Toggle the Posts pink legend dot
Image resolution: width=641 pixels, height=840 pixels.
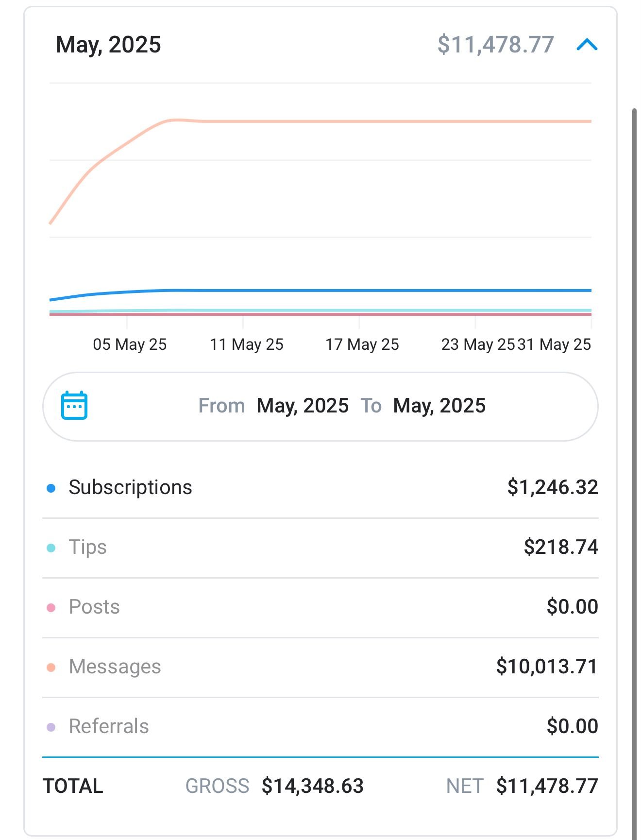51,608
